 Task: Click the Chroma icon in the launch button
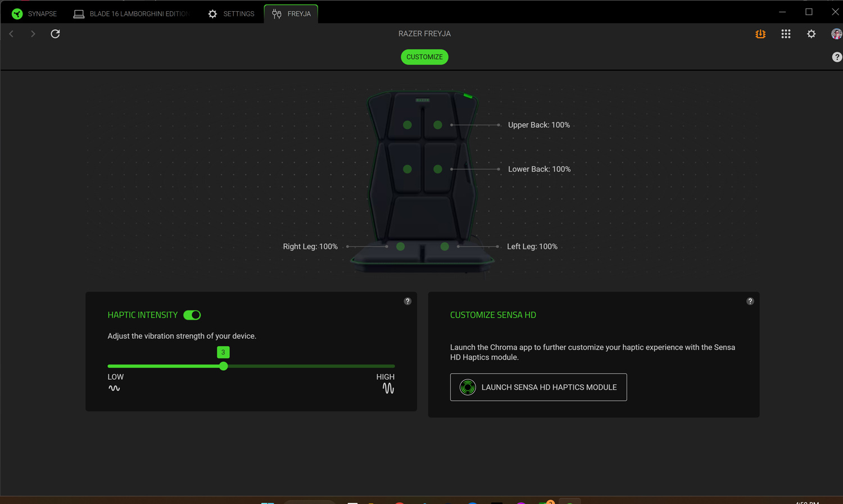468,387
